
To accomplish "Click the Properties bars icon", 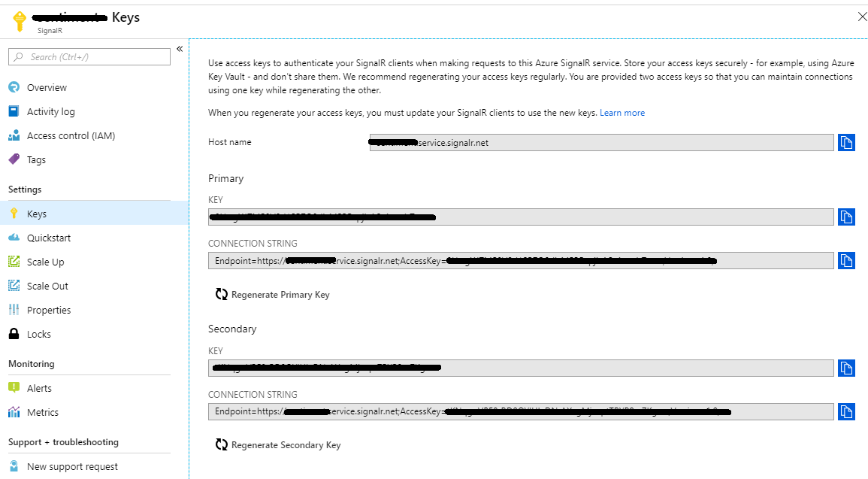I will pos(14,310).
